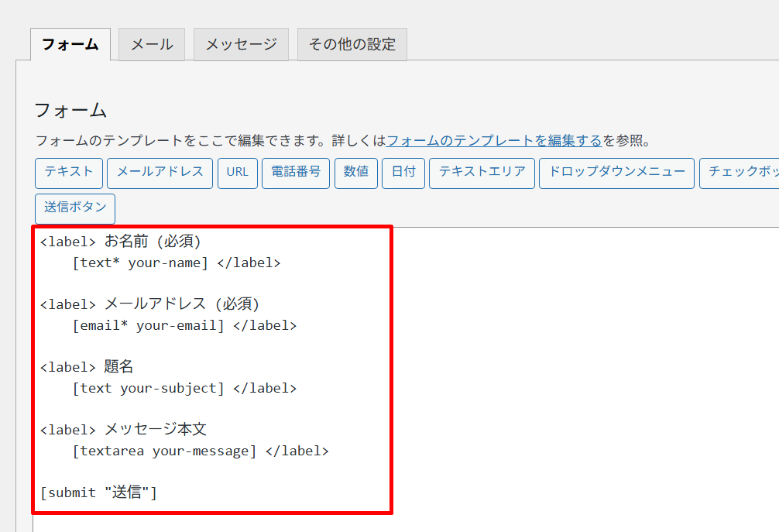Place cursor on [text* your-name] line
This screenshot has width=779, height=532.
click(x=177, y=263)
